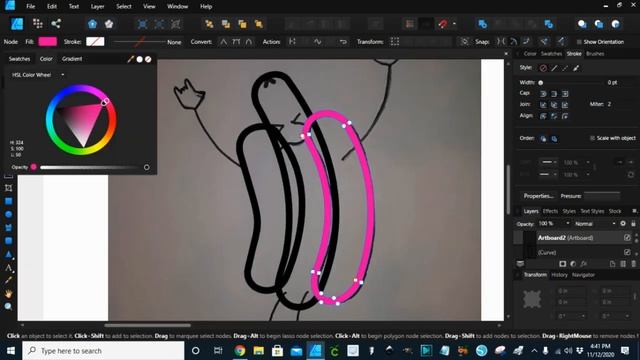Adjust the stroke Width slider handle
Viewport: 640px width, 360px height.
click(541, 82)
